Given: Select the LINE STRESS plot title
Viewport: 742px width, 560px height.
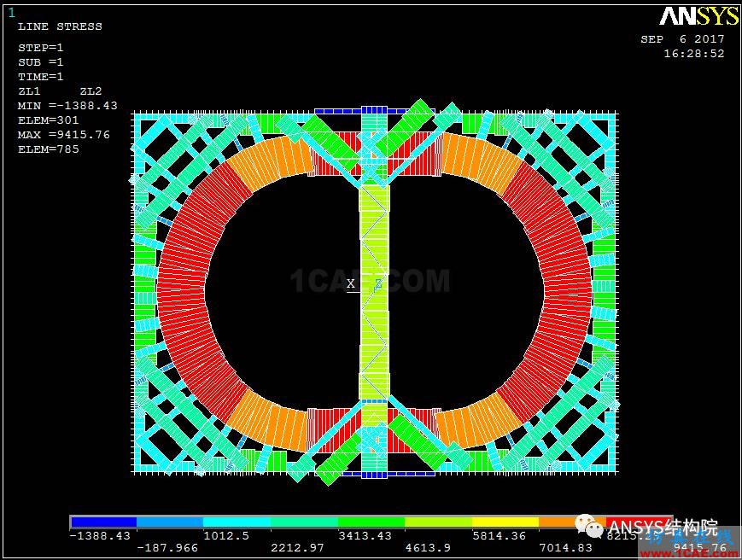Looking at the screenshot, I should pyautogui.click(x=60, y=26).
